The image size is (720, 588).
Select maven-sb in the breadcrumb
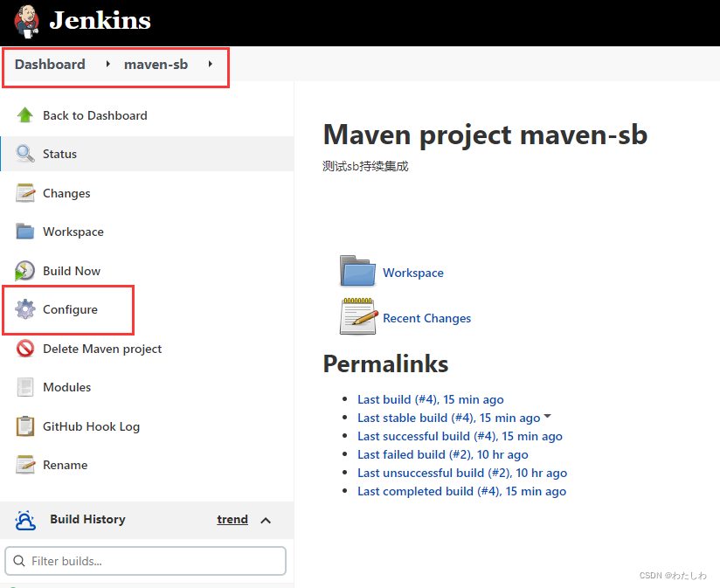156,65
